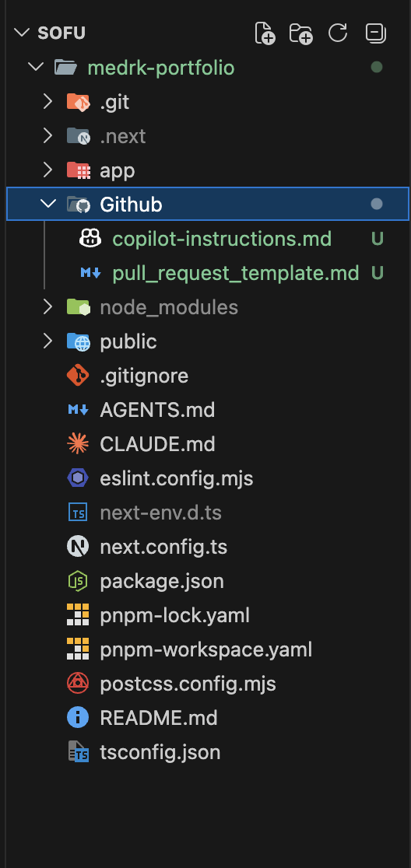Click the untracked U badge on copilot-instructions.md
The image size is (411, 868).
pos(378,239)
